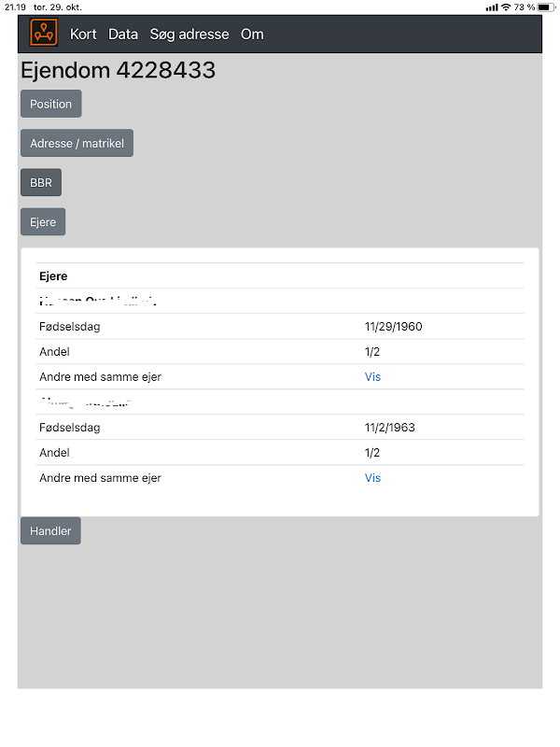Collapse the Ejere section
The image size is (560, 747).
point(43,222)
